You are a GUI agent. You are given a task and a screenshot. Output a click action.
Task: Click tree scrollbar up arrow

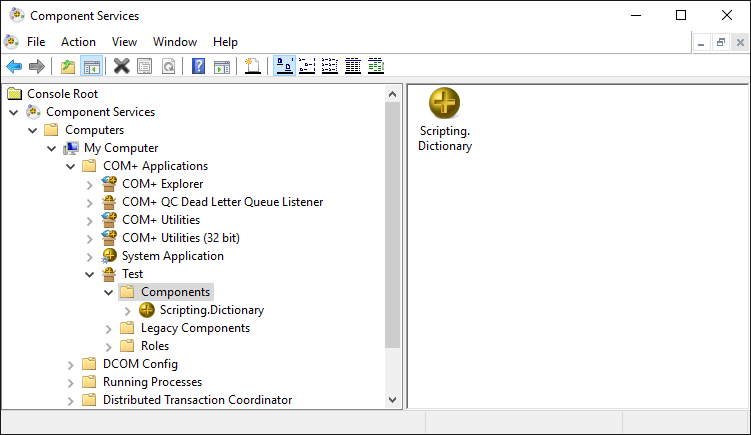click(x=392, y=94)
